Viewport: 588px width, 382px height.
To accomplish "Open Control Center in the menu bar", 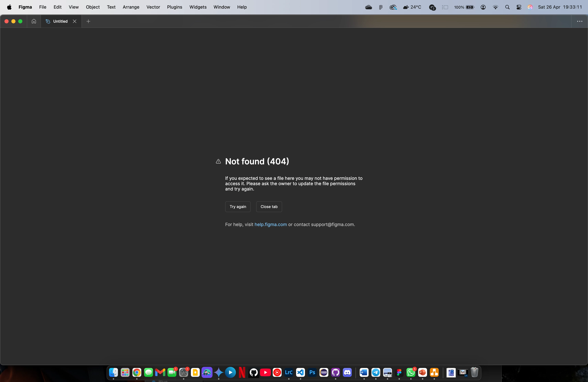I will (519, 7).
